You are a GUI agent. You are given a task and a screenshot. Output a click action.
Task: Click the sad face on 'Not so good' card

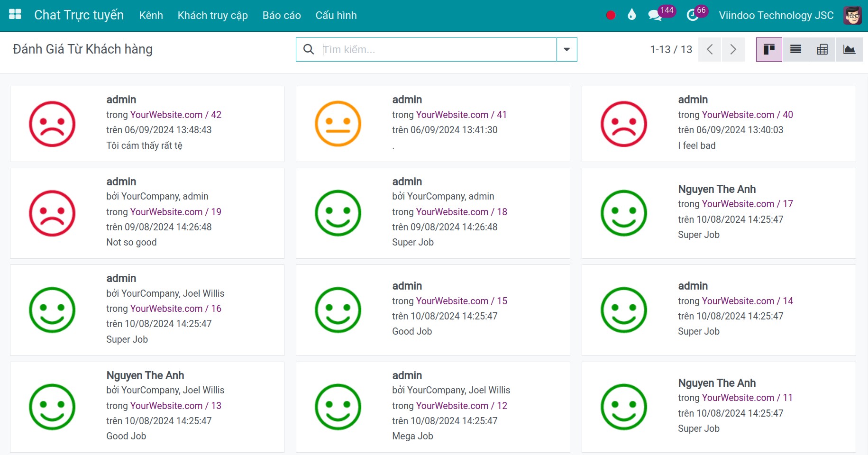pyautogui.click(x=52, y=213)
